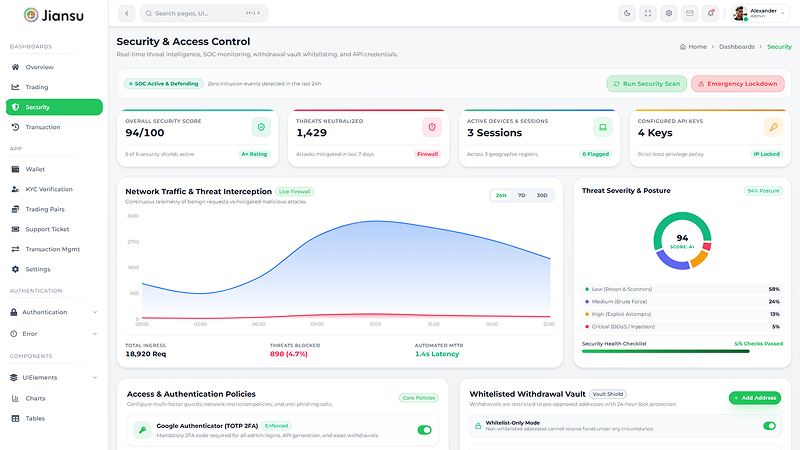Click the Charts bar-chart icon

coord(15,398)
